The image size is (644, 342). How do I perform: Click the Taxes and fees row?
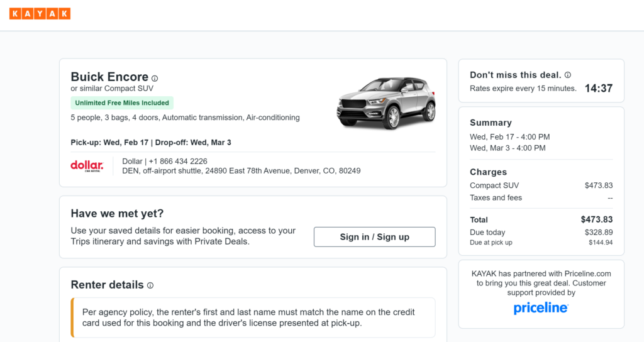541,198
